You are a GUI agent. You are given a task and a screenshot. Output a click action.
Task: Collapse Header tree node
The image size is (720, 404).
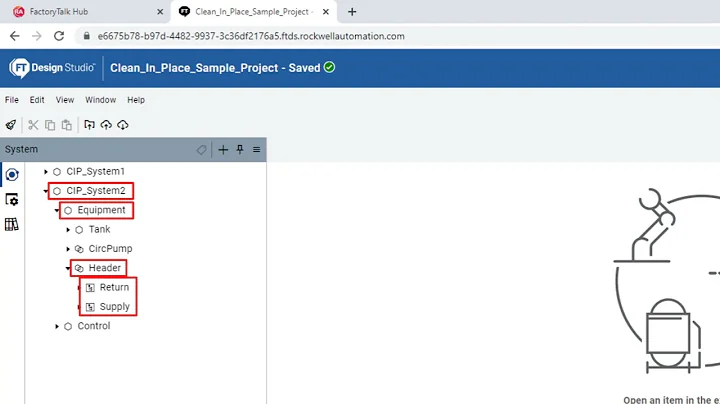(x=68, y=268)
